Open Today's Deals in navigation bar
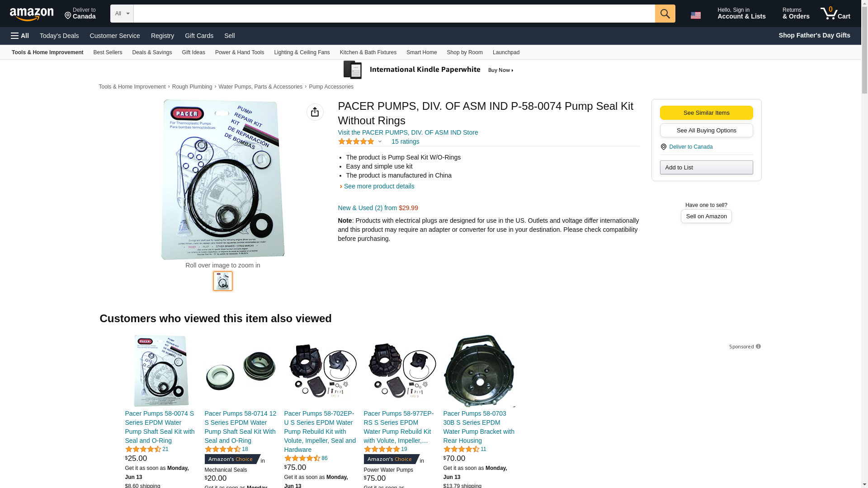868x488 pixels. point(59,36)
